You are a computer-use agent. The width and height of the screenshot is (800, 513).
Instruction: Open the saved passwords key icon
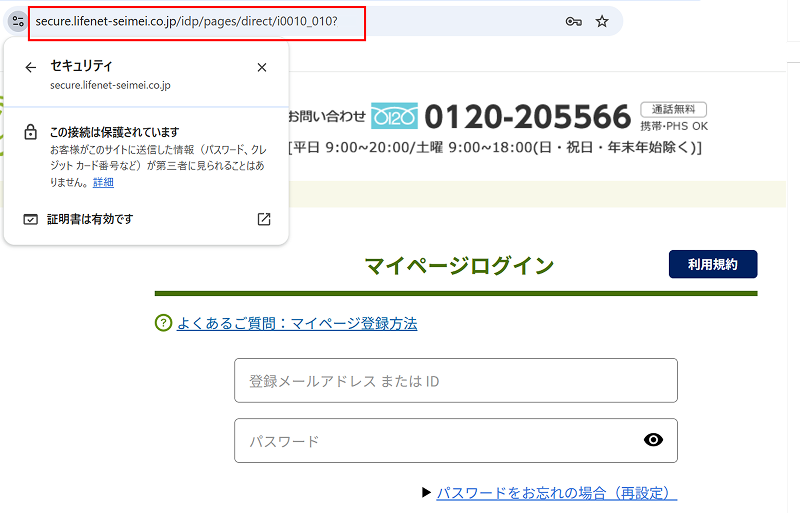(x=573, y=21)
